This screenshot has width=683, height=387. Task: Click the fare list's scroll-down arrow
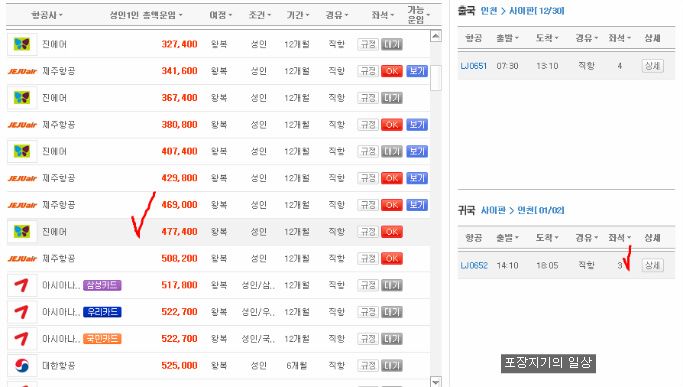pos(436,381)
